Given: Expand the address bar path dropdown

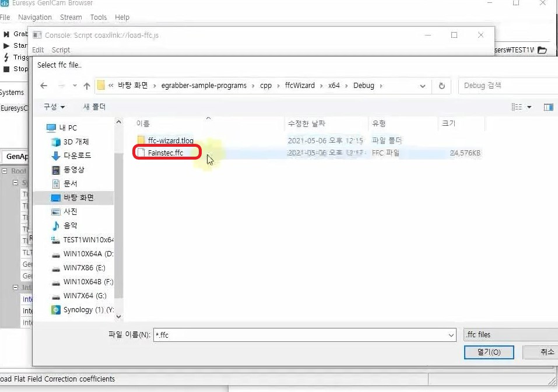Looking at the screenshot, I should tap(423, 86).
